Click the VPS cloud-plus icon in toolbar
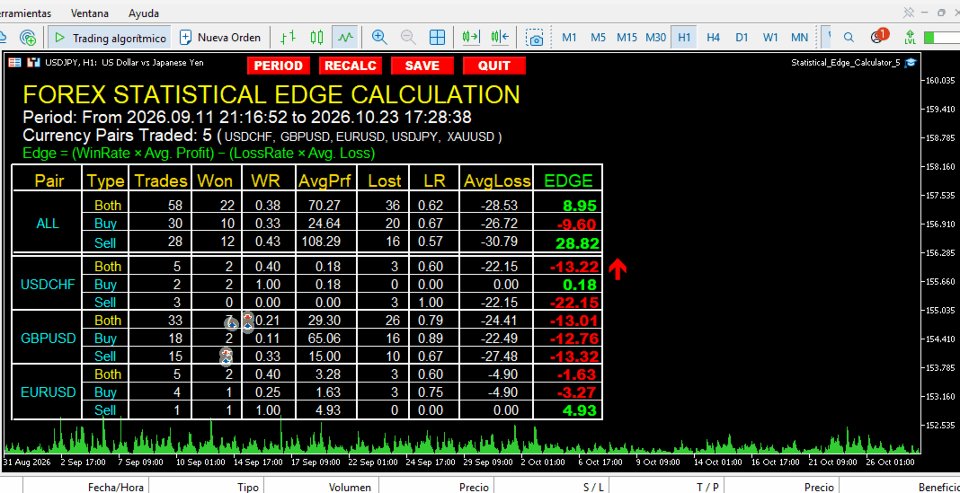Image resolution: width=960 pixels, height=493 pixels. tap(27, 37)
